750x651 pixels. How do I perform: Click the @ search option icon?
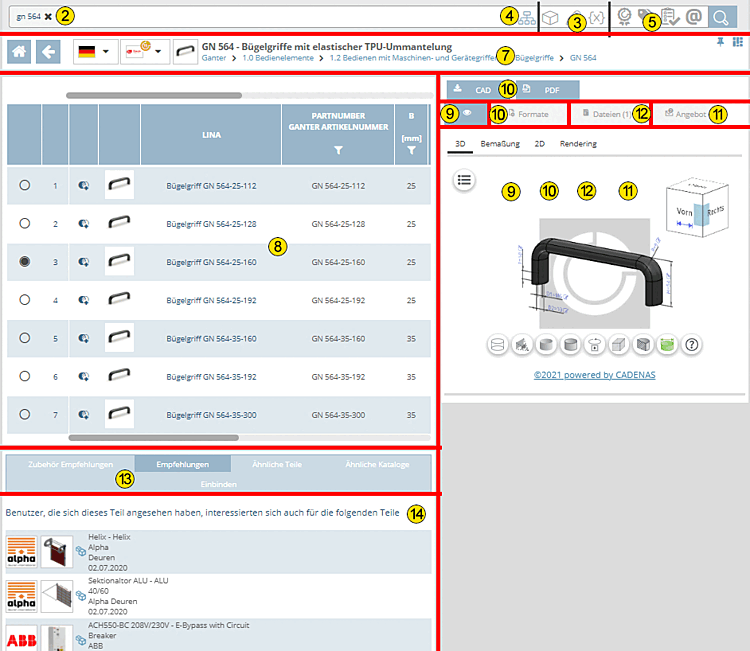tap(694, 17)
